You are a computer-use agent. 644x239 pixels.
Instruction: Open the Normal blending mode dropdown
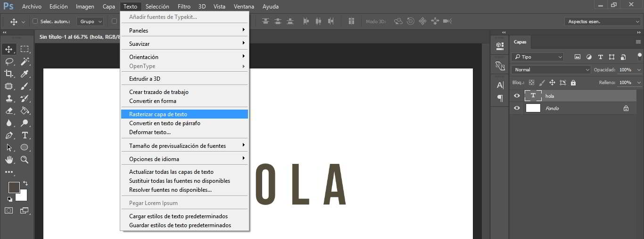(551, 69)
